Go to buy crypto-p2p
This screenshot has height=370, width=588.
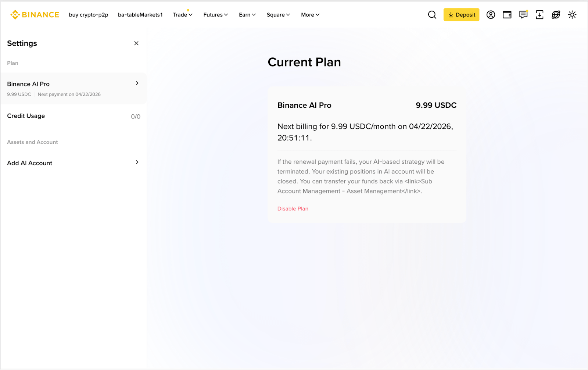pos(89,15)
